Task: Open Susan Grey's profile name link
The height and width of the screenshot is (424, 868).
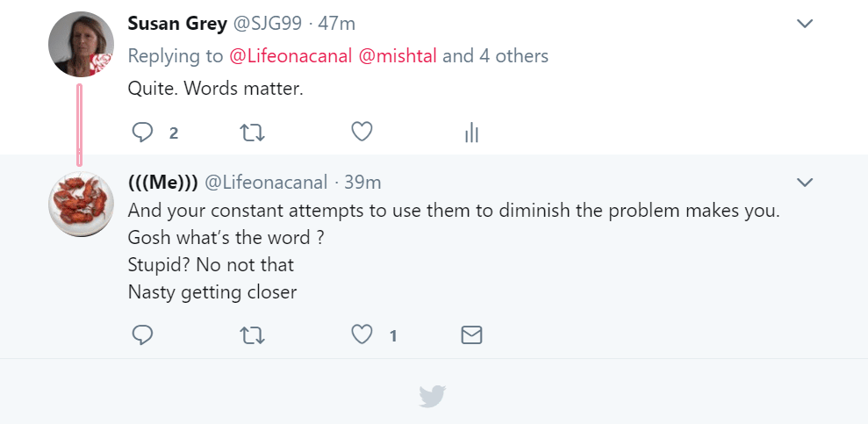Action: point(176,23)
